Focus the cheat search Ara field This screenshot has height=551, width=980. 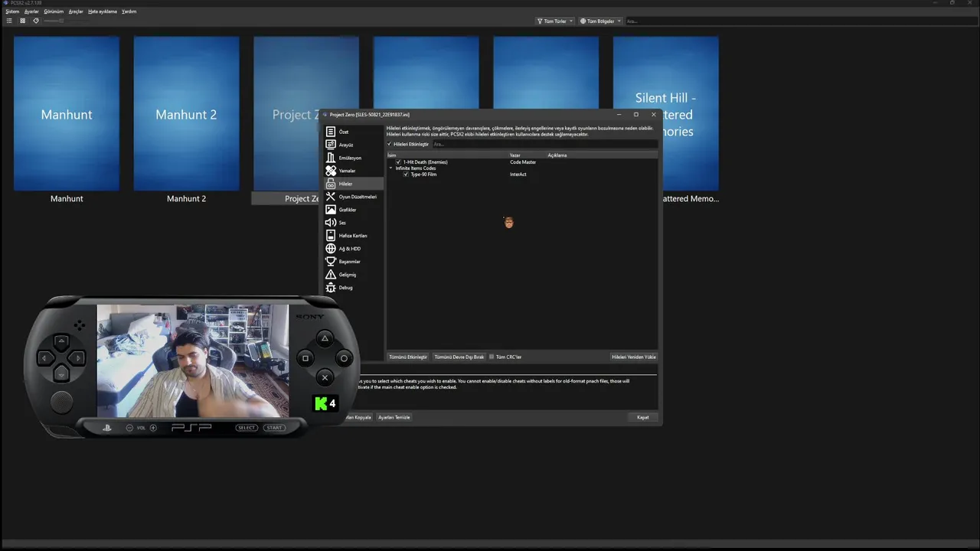point(544,144)
